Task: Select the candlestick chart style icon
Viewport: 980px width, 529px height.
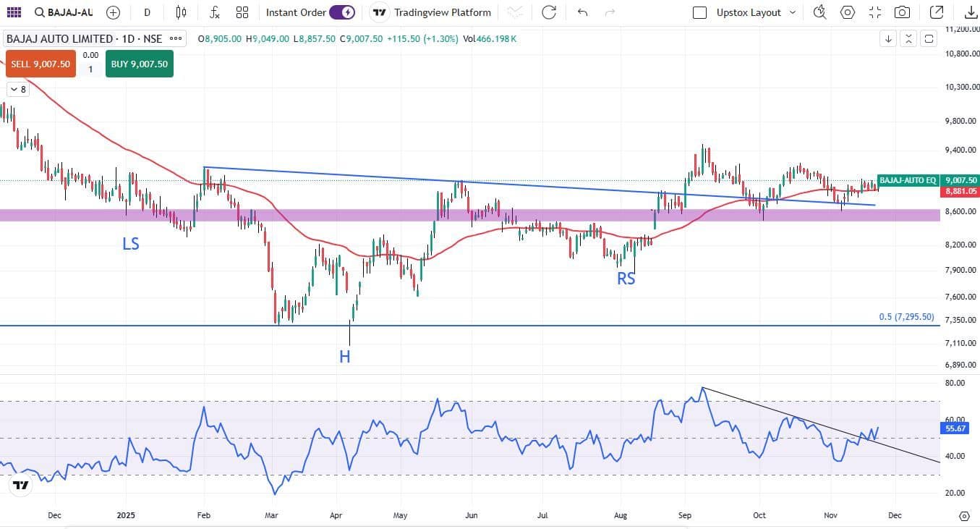Action: (181, 12)
